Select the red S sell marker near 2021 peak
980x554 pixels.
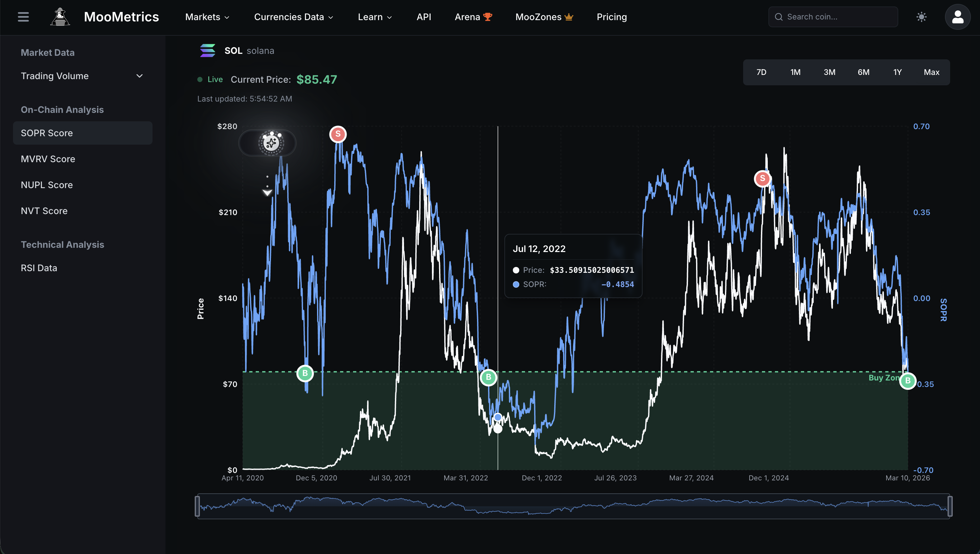pos(337,134)
